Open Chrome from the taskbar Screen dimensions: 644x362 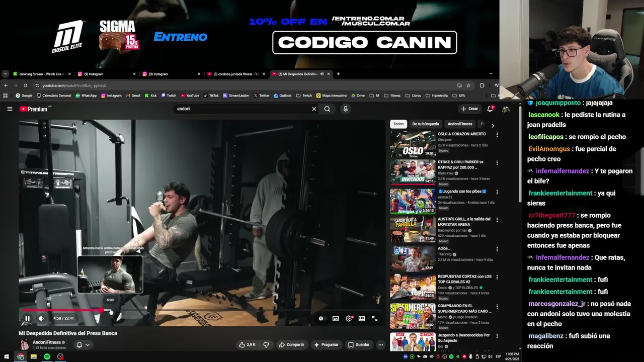[x=20, y=356]
